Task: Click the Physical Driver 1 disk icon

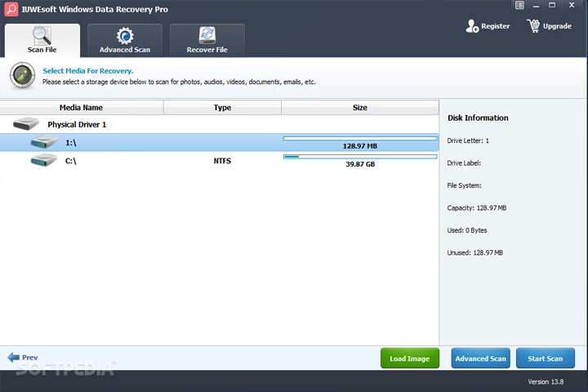Action: (26, 123)
